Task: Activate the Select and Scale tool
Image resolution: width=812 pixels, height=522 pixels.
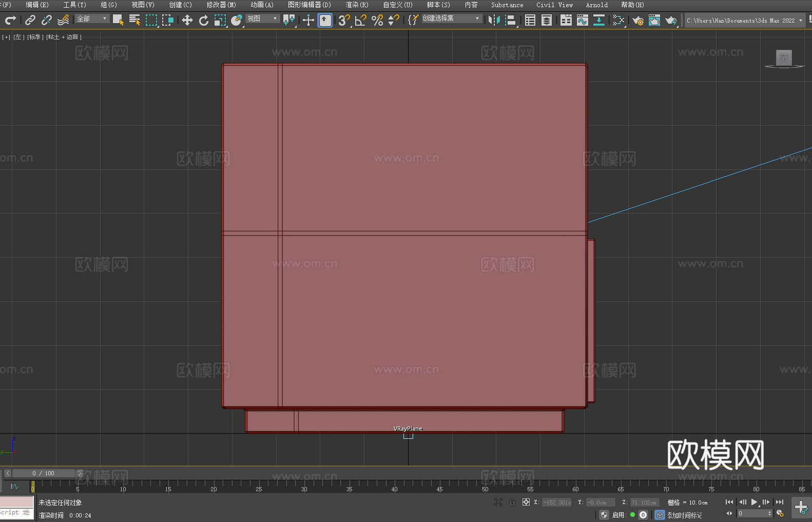Action: pyautogui.click(x=220, y=20)
